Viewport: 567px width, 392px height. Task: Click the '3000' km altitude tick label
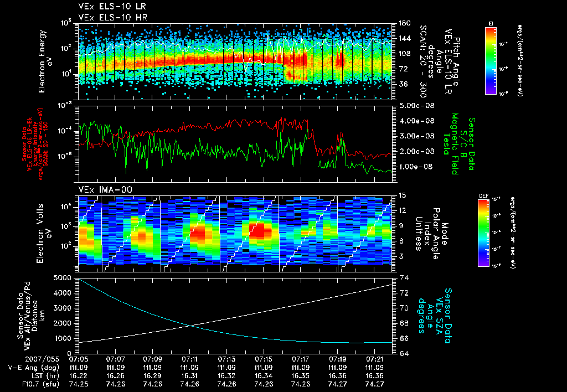[x=62, y=308]
